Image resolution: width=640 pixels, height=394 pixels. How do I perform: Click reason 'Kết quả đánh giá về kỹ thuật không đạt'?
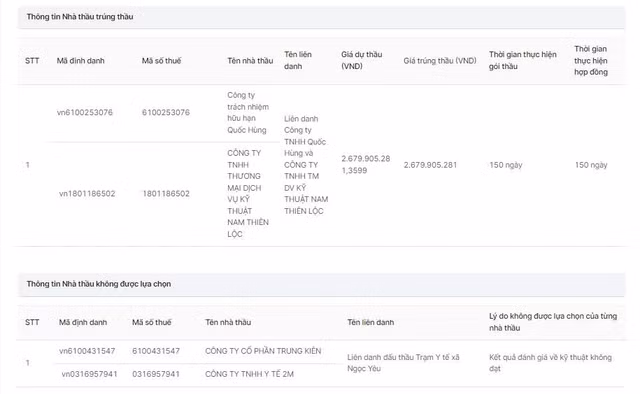pyautogui.click(x=550, y=363)
